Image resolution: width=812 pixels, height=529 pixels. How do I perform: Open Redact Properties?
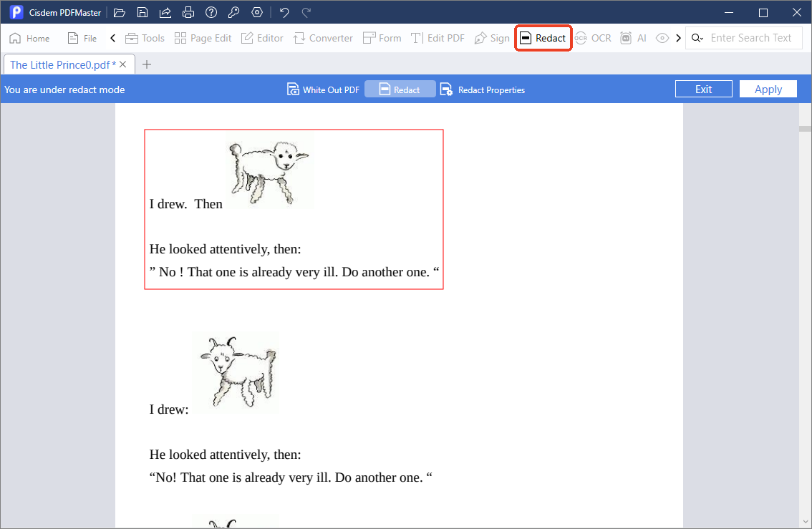482,89
